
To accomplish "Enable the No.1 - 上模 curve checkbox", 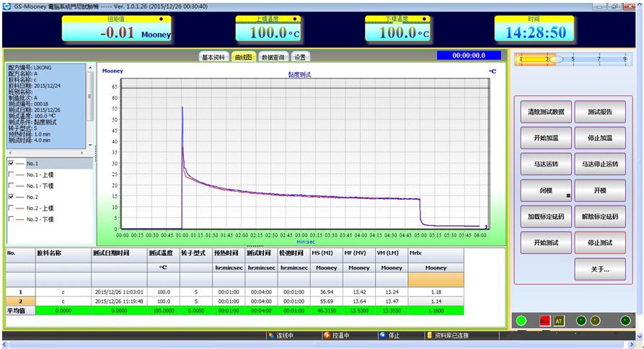I will point(11,174).
